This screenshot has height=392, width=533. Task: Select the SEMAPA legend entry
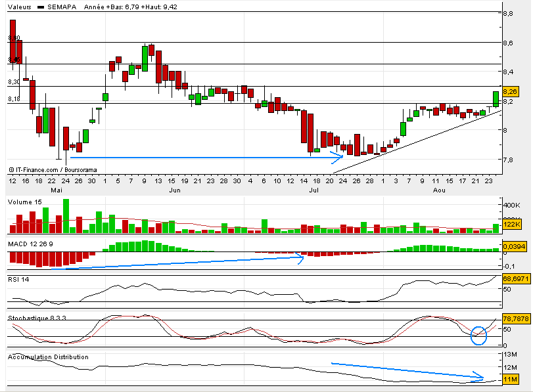(x=57, y=7)
